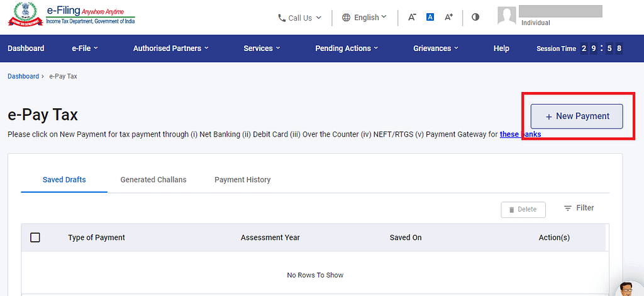This screenshot has height=296, width=644.
Task: Open the Payment History tab
Action: [242, 179]
